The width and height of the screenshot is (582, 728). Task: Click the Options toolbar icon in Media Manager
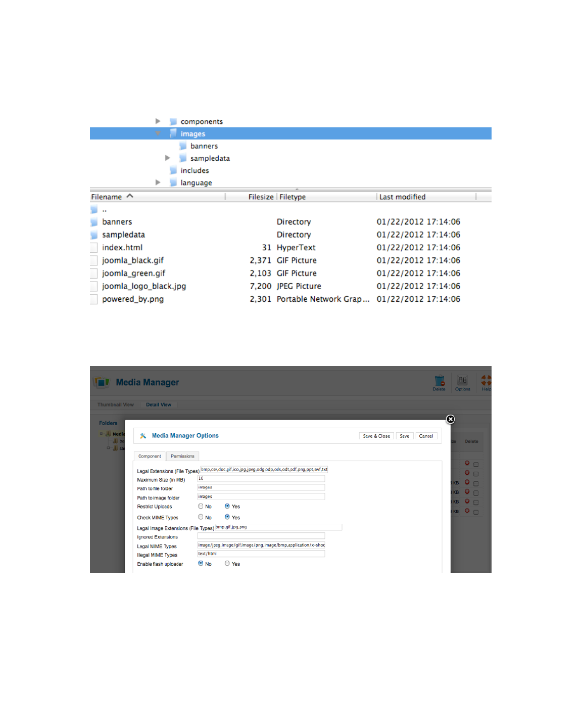(x=462, y=383)
